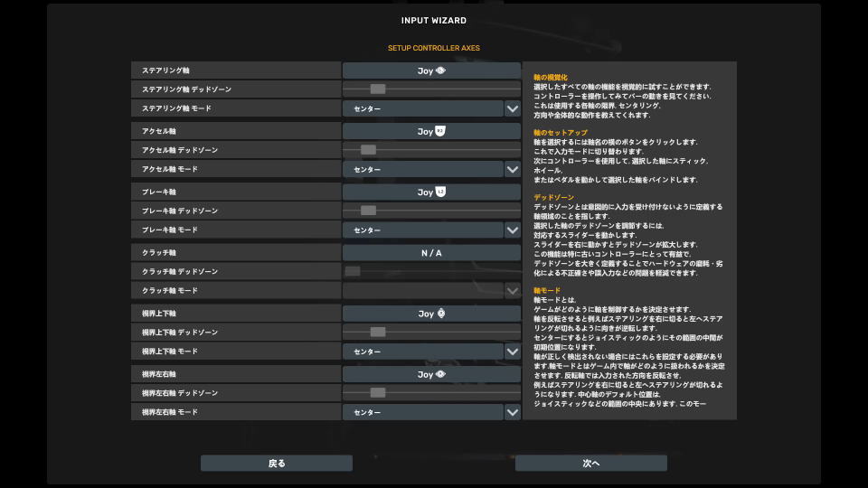Expand the 視界上下軸 モード dropdown
868x488 pixels.
click(513, 352)
